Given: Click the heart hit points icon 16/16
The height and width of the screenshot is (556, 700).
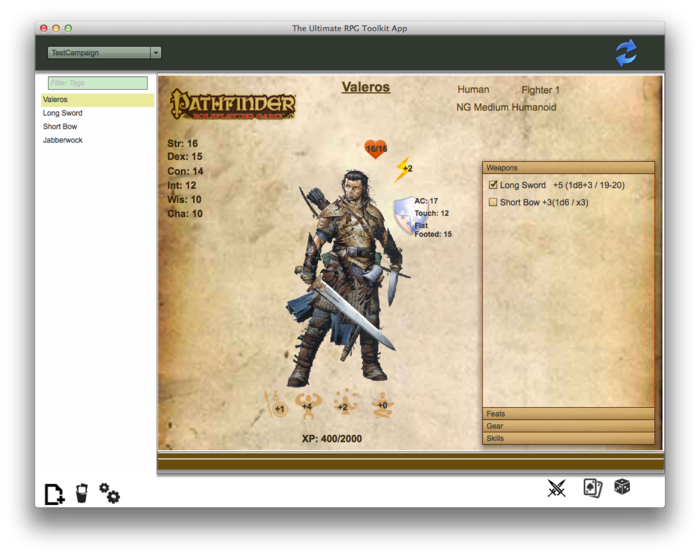Looking at the screenshot, I should point(376,149).
